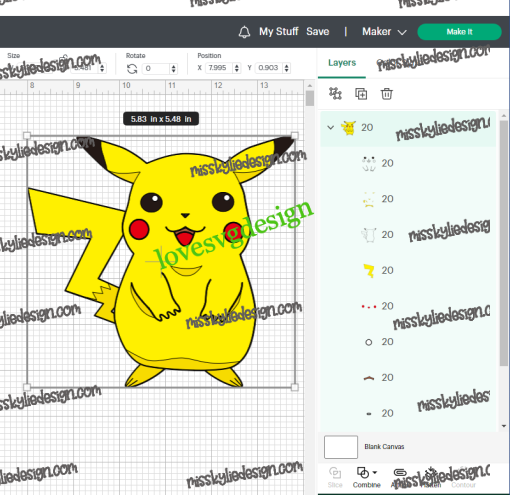Click the Rotate icon
510x495 pixels.
click(x=132, y=69)
